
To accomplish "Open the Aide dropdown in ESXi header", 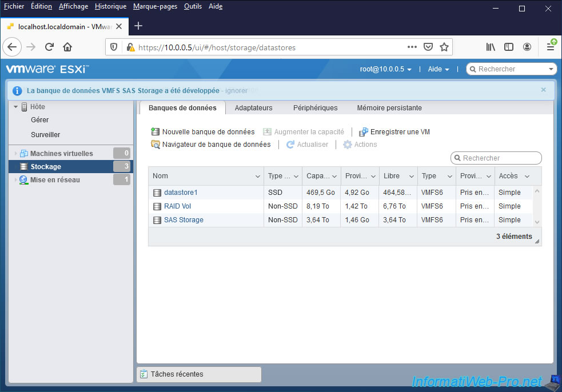I will (x=439, y=69).
